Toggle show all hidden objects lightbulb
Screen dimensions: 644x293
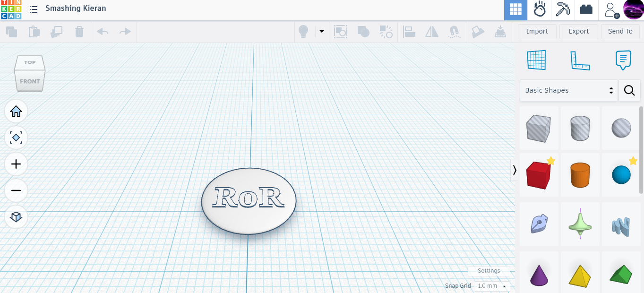point(303,32)
